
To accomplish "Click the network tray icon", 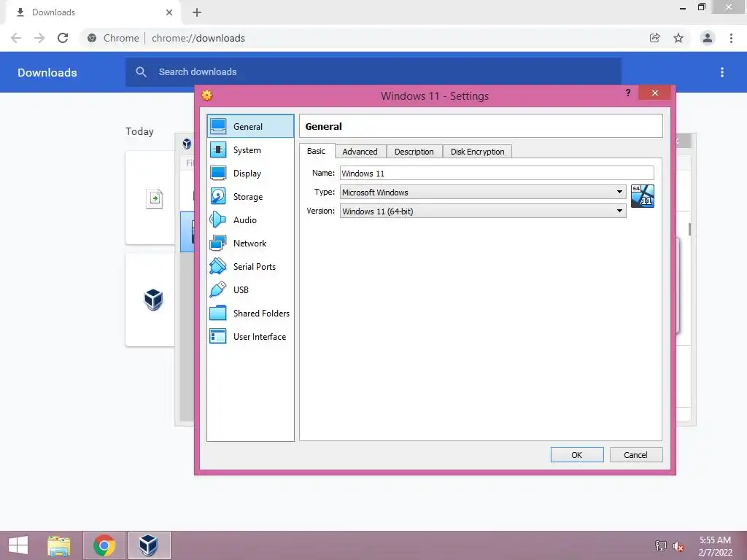I will pos(660,545).
